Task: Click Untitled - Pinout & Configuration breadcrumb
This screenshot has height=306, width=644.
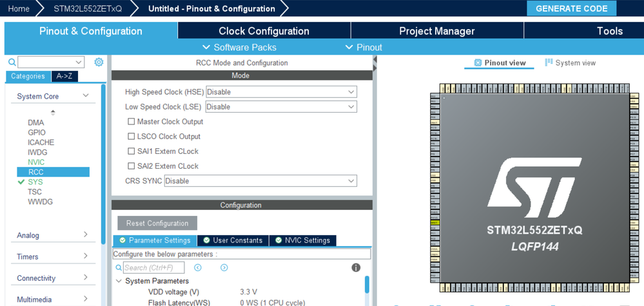Action: [x=211, y=8]
